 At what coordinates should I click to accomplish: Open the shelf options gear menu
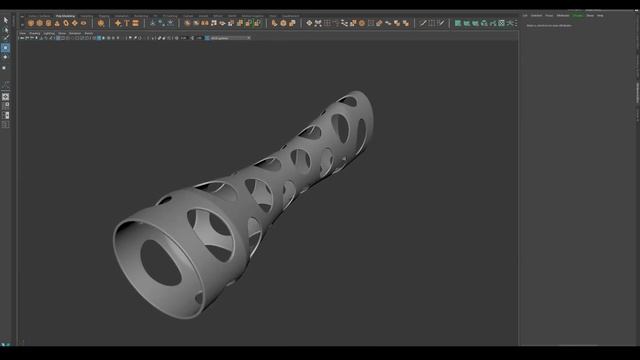(22, 24)
